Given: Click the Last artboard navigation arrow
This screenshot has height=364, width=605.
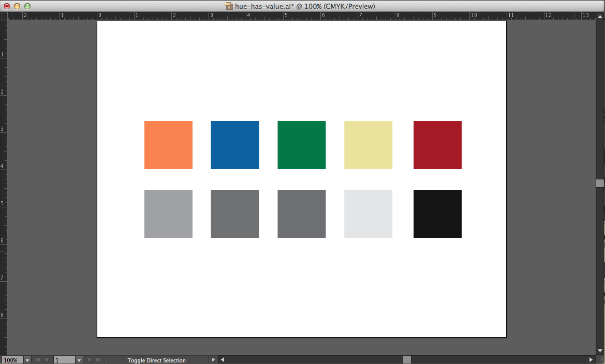Looking at the screenshot, I should [x=98, y=360].
